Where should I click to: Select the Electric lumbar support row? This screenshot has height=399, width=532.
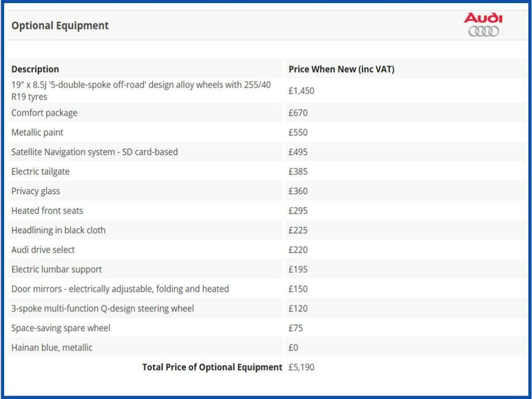(57, 270)
